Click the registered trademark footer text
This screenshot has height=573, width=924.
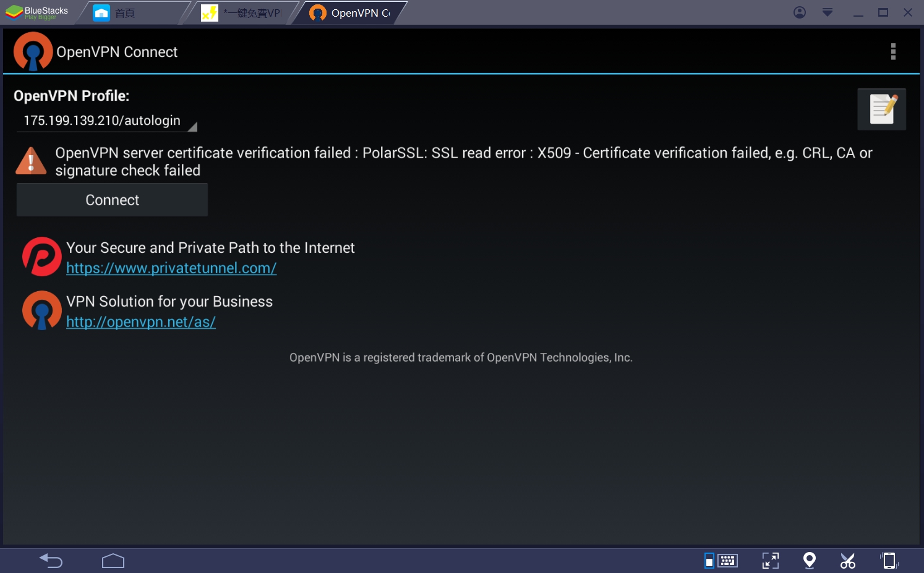coord(461,357)
